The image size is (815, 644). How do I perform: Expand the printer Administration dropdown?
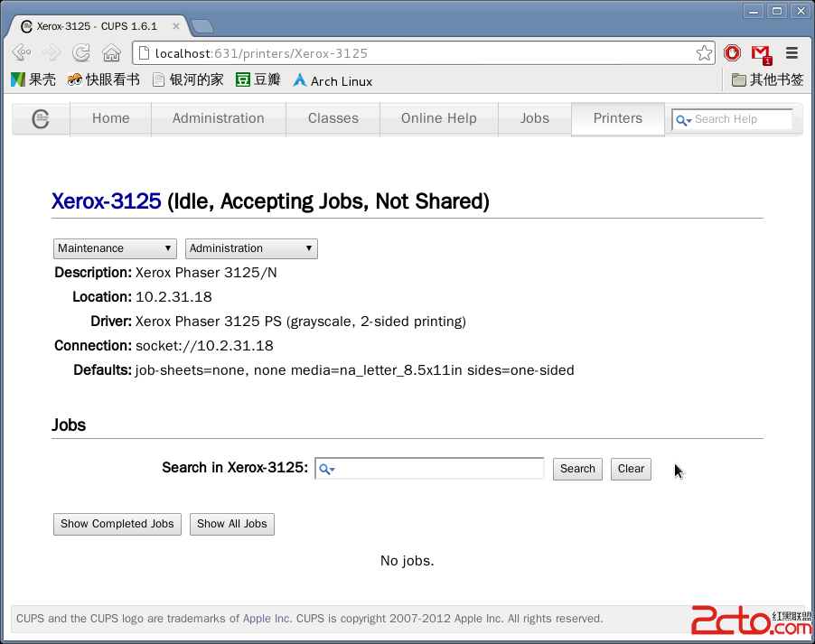pyautogui.click(x=251, y=248)
